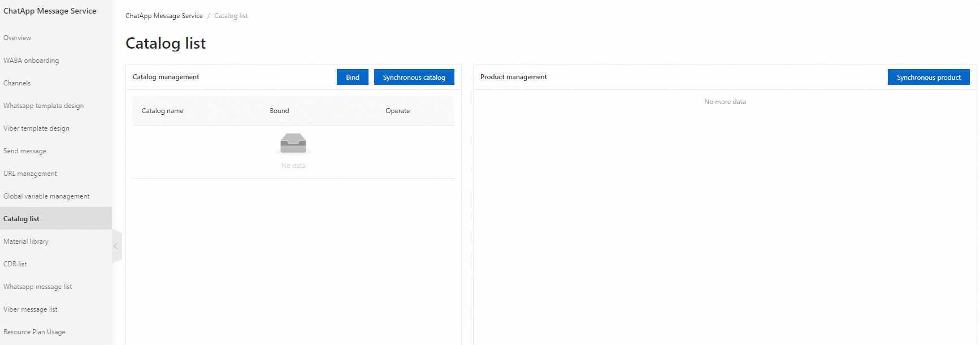The image size is (980, 345).
Task: Open the Channels section
Action: 17,83
